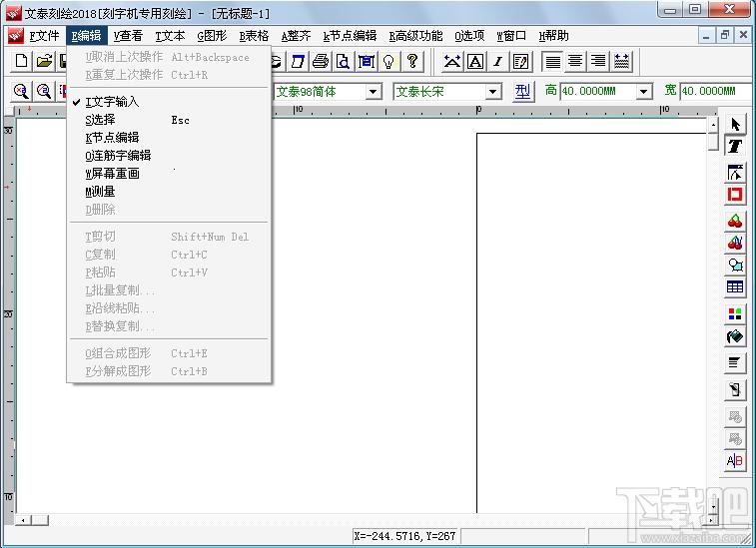Click the lightbulb tip icon
The width and height of the screenshot is (756, 548).
388,61
